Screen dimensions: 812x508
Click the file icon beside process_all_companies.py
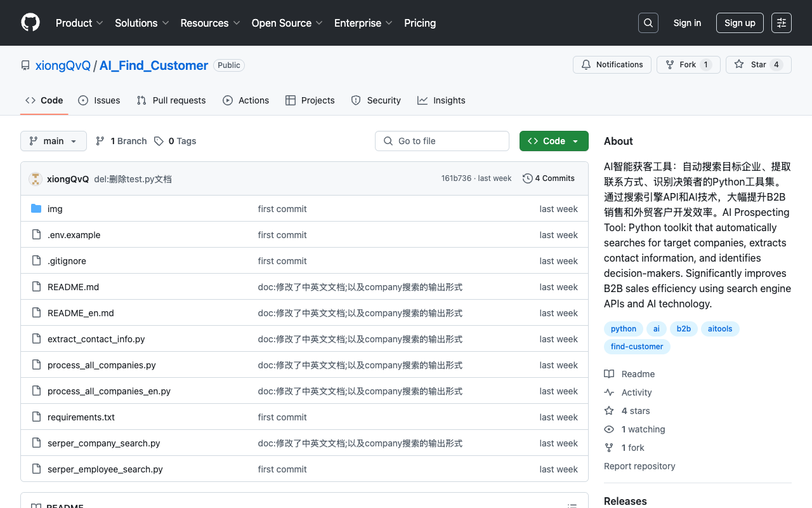[x=36, y=365]
